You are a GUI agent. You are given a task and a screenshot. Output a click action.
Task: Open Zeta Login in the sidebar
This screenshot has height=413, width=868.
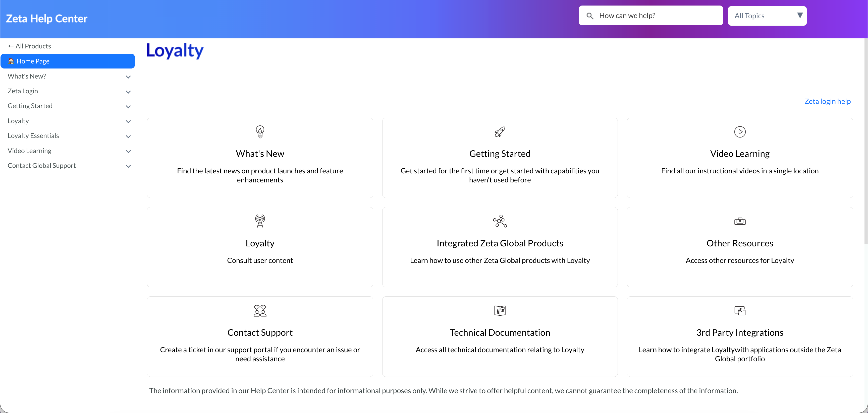[23, 91]
